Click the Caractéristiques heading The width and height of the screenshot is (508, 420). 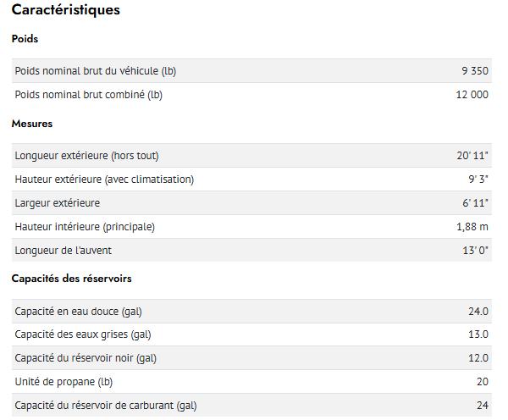[66, 9]
